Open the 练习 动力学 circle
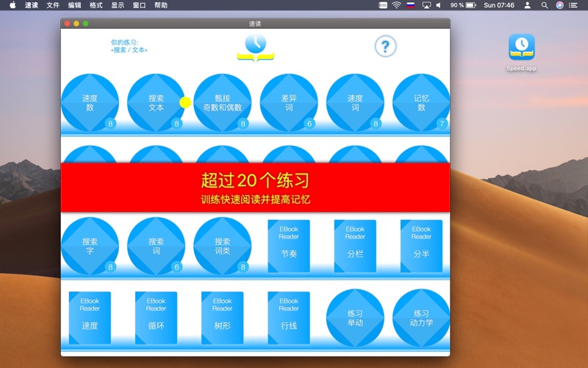The image size is (588, 368). click(x=421, y=318)
